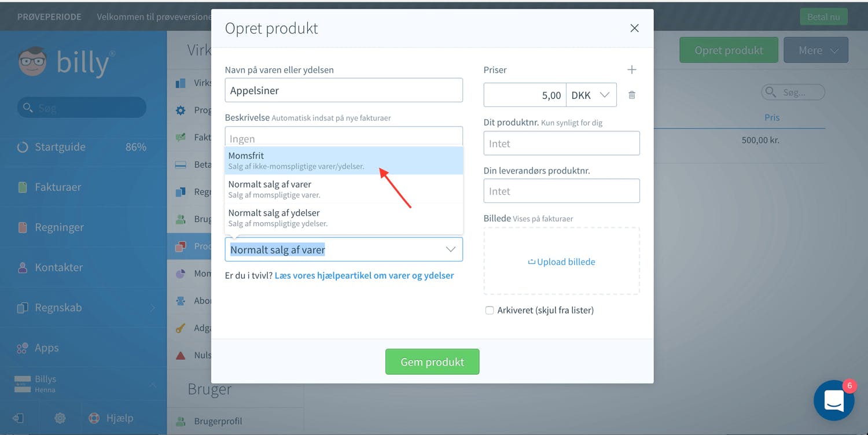This screenshot has height=435, width=868.
Task: Choose Normalt salg af ydelser option
Action: [344, 217]
